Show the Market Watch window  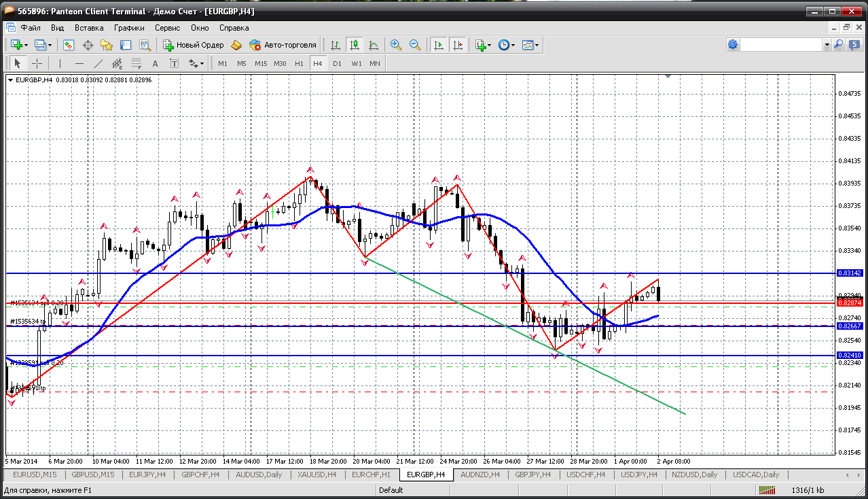coord(69,45)
